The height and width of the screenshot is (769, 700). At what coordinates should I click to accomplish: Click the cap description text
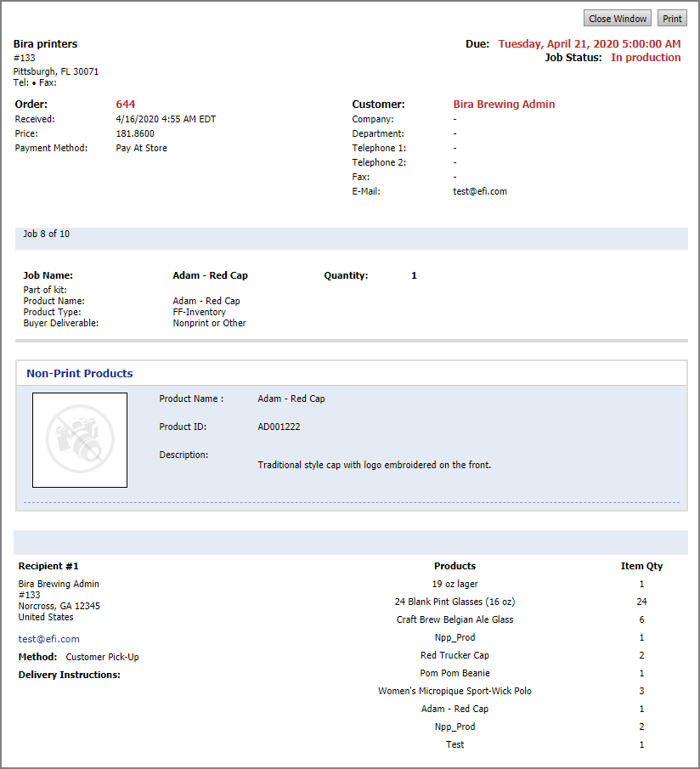pyautogui.click(x=374, y=465)
